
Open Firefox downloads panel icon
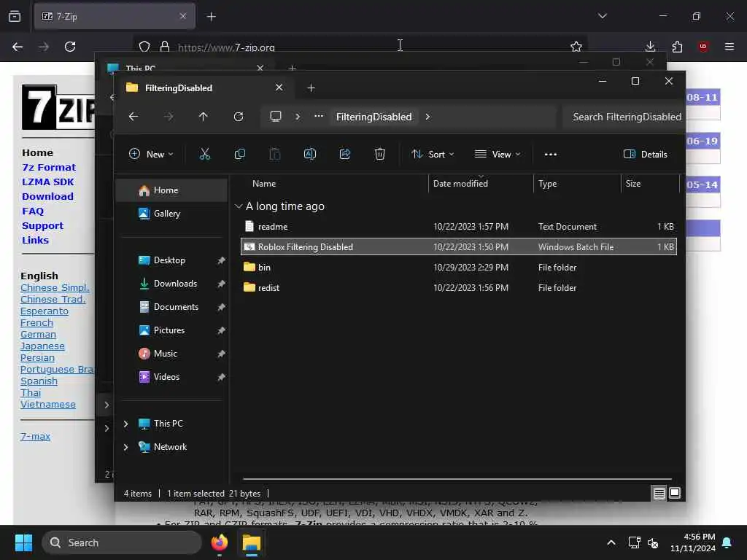[x=650, y=47]
